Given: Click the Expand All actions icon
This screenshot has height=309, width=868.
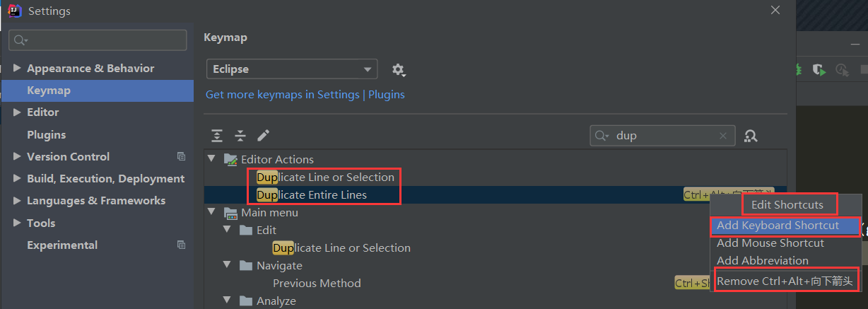Looking at the screenshot, I should (x=217, y=136).
